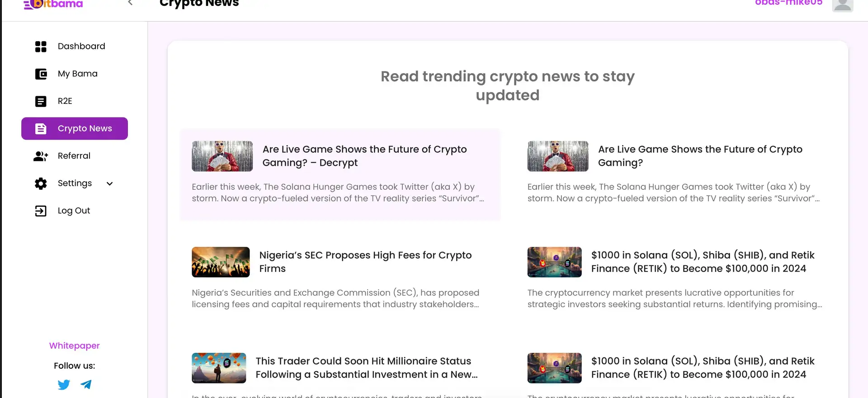This screenshot has width=868, height=398.
Task: Open the Whitepaper link
Action: [75, 346]
